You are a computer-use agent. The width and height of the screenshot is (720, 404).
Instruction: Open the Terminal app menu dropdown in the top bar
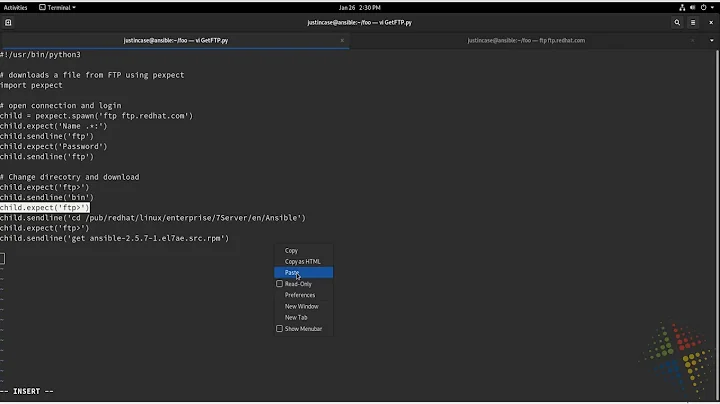click(56, 7)
